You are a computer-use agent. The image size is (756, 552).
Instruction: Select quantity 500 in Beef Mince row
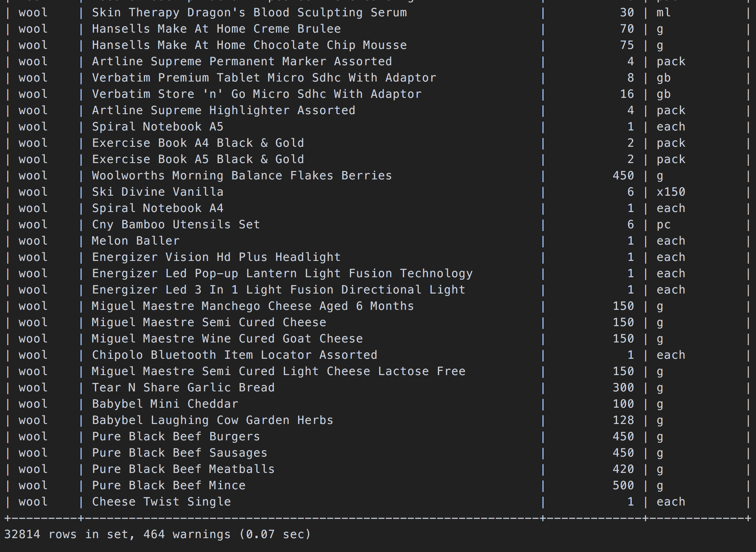coord(623,486)
